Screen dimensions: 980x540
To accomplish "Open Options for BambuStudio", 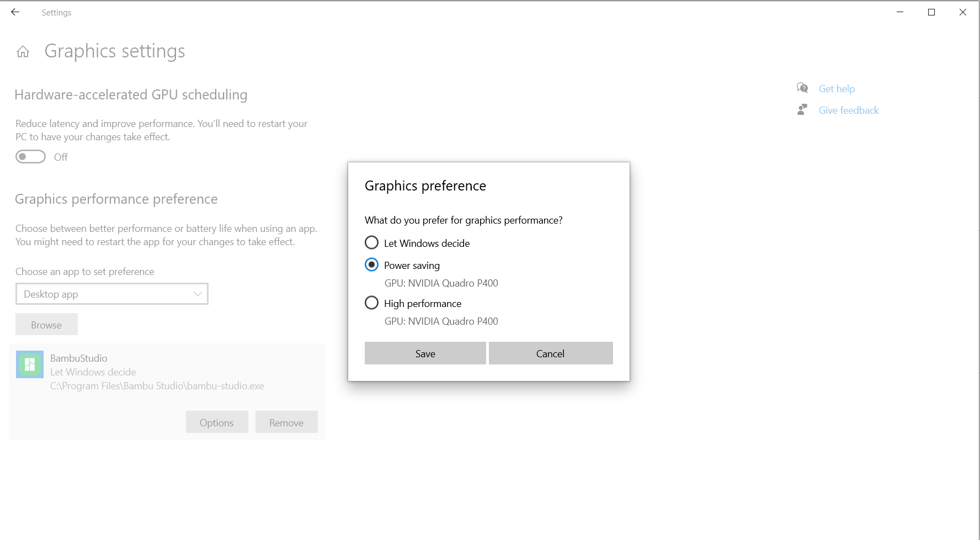I will (217, 422).
